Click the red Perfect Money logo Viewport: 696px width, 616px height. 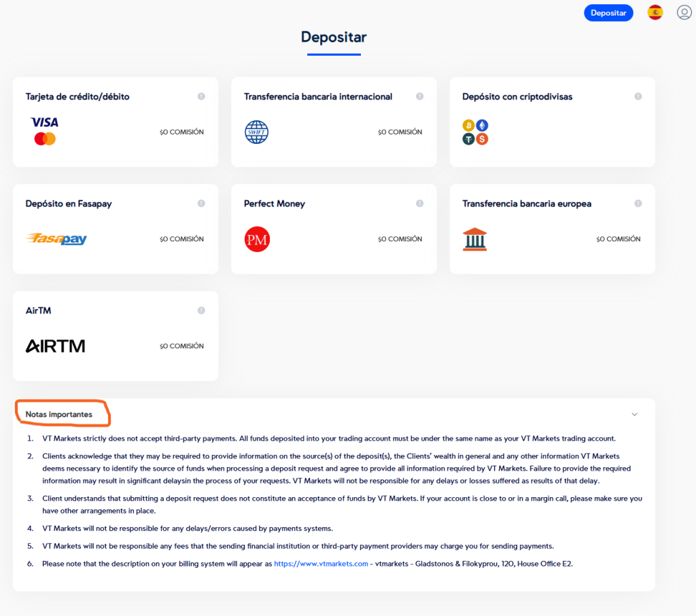click(x=257, y=239)
